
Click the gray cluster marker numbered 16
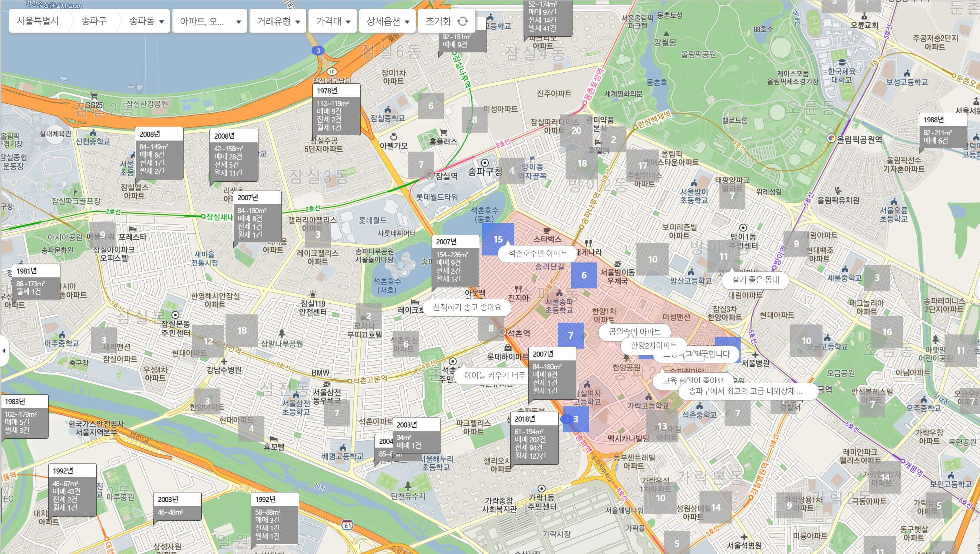click(x=887, y=332)
